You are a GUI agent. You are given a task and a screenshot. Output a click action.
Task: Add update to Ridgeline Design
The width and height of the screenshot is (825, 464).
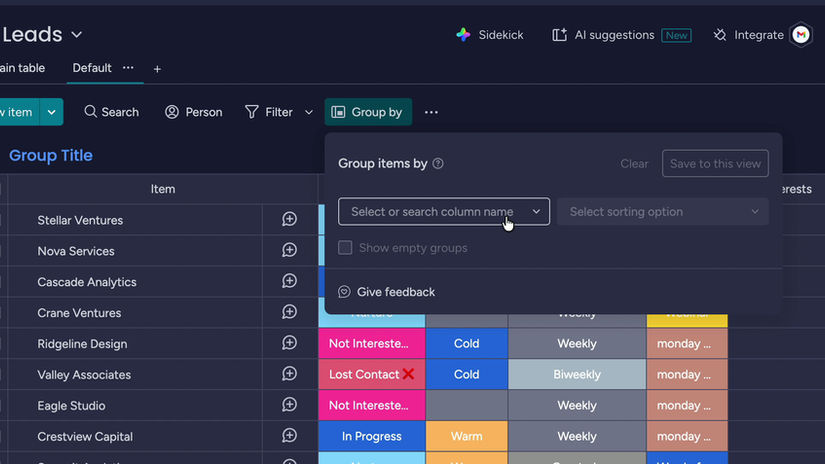coord(289,343)
